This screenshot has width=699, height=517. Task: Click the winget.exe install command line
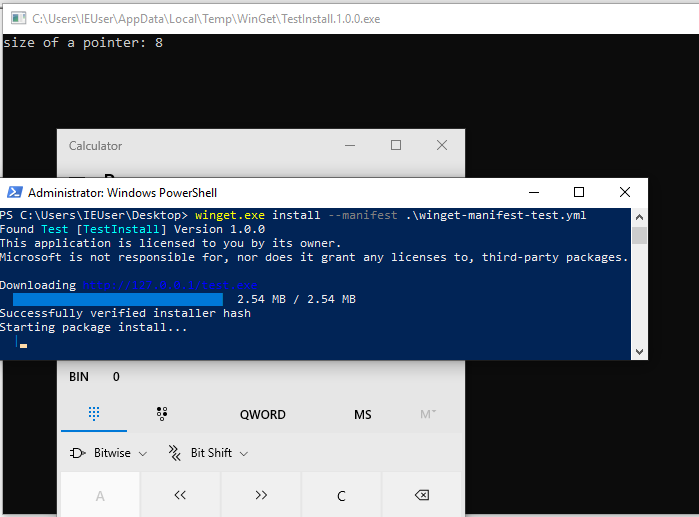pyautogui.click(x=390, y=215)
